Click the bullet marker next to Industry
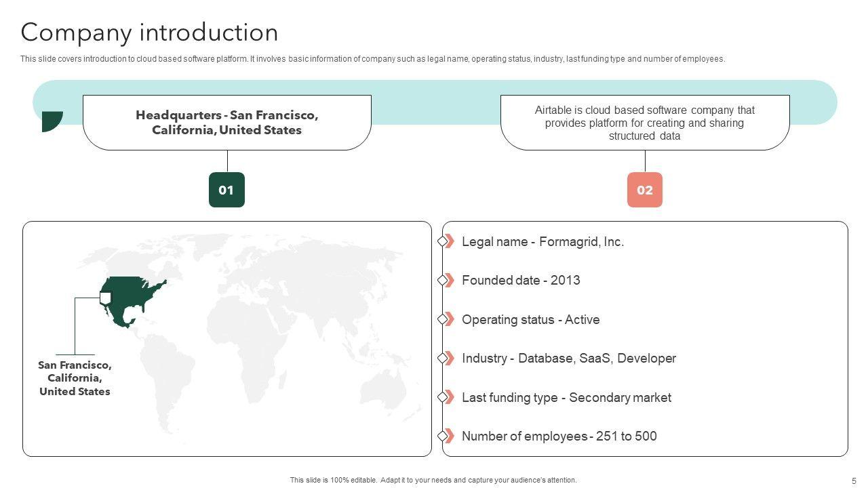 [x=447, y=359]
